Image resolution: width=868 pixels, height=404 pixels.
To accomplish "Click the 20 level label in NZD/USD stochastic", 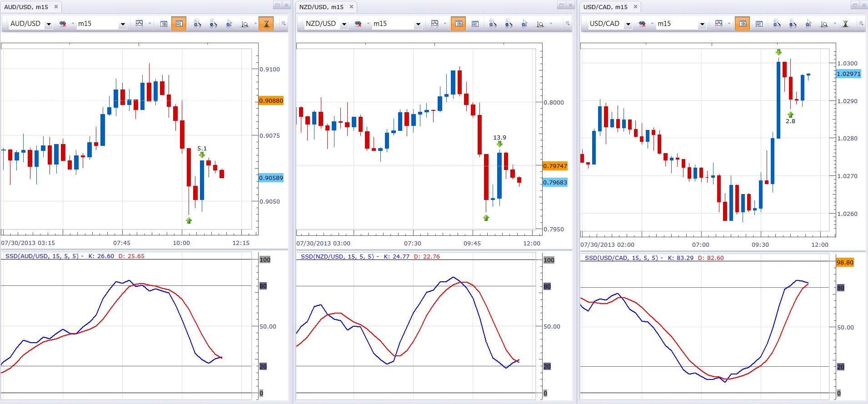I will tap(547, 366).
